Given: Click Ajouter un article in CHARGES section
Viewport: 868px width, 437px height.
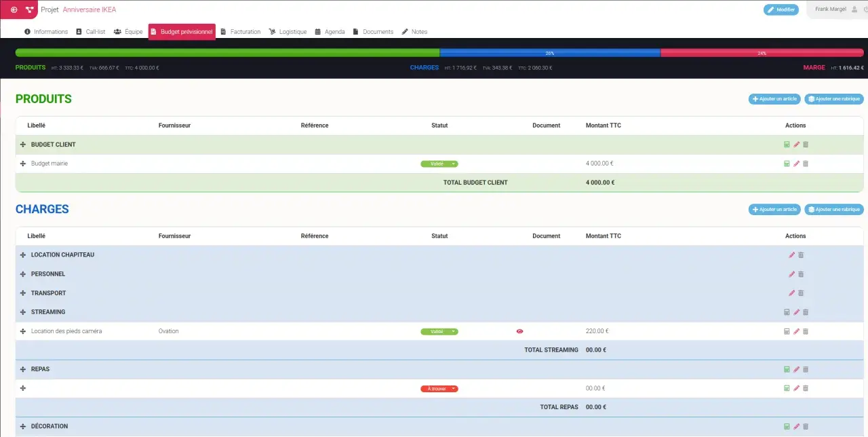Looking at the screenshot, I should [774, 210].
